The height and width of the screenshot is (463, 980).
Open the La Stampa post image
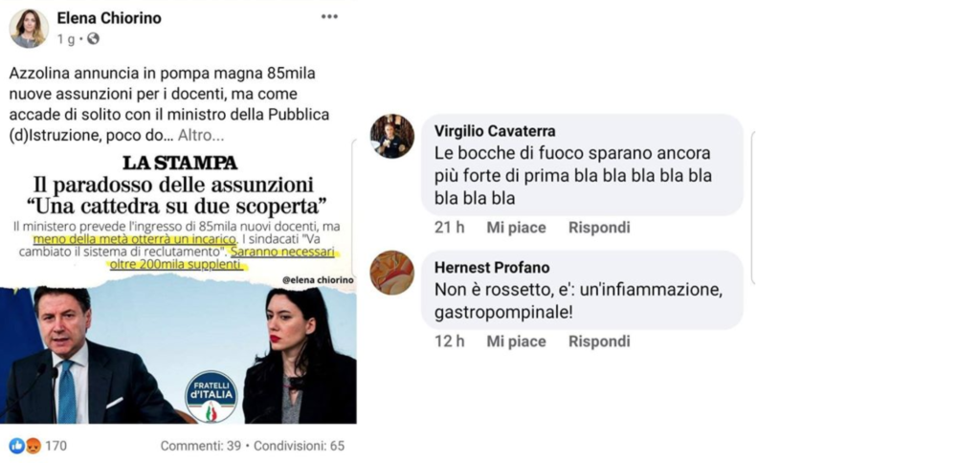tap(181, 287)
